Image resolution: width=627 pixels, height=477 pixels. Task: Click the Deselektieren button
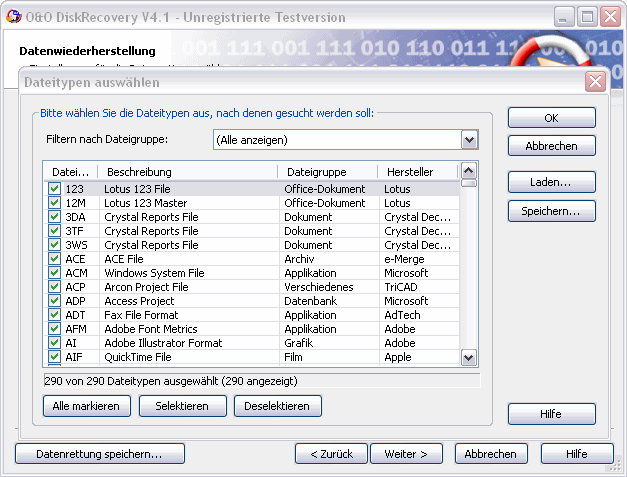278,406
